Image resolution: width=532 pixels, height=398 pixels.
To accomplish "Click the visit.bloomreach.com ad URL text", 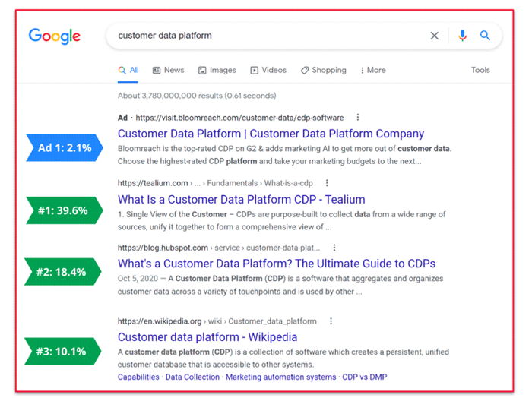I will (239, 118).
